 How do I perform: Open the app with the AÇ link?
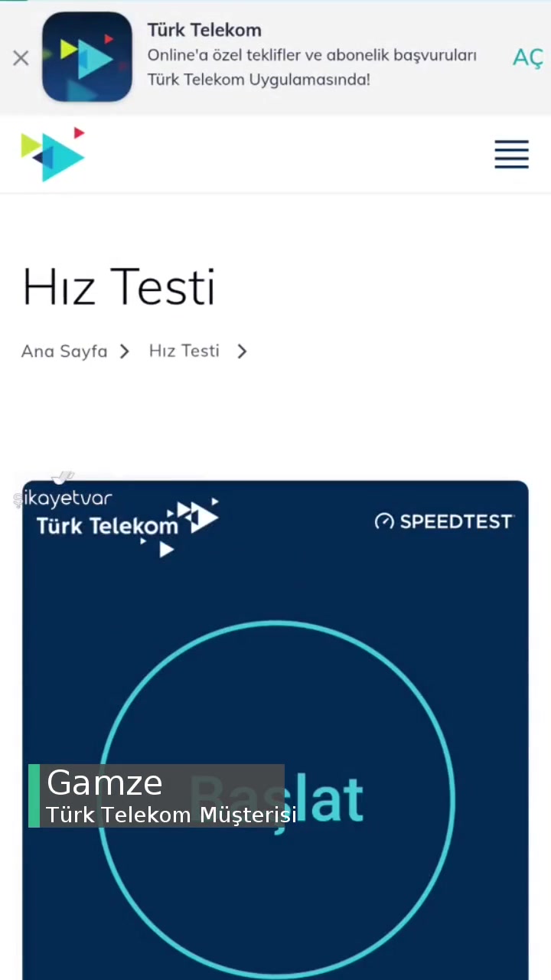point(528,57)
